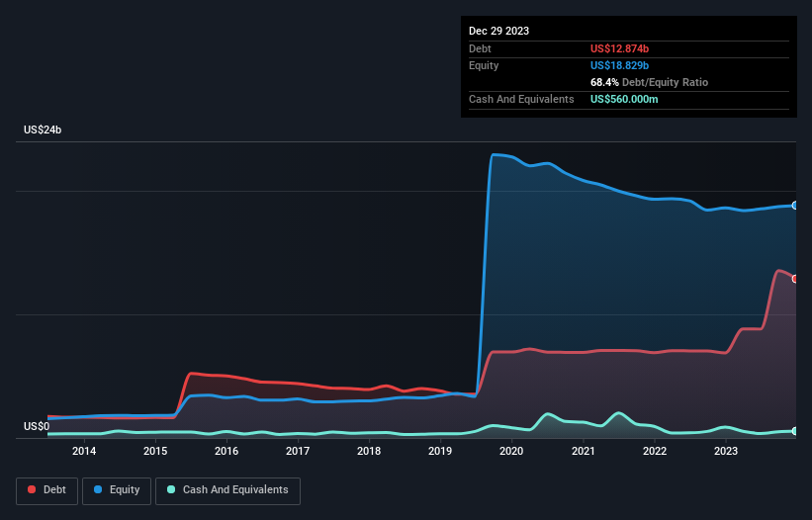Screen dimensions: 812x520
Task: Select the teal Cash endpoint marker
Action: (x=795, y=431)
